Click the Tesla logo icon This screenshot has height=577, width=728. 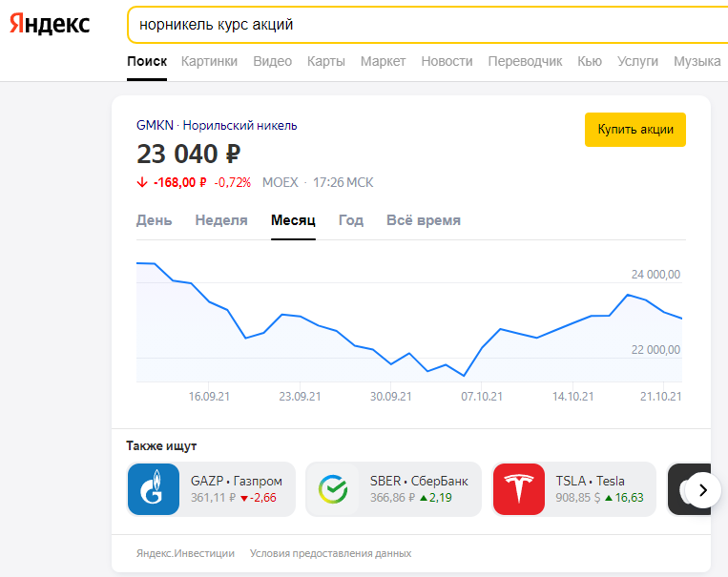tap(519, 489)
